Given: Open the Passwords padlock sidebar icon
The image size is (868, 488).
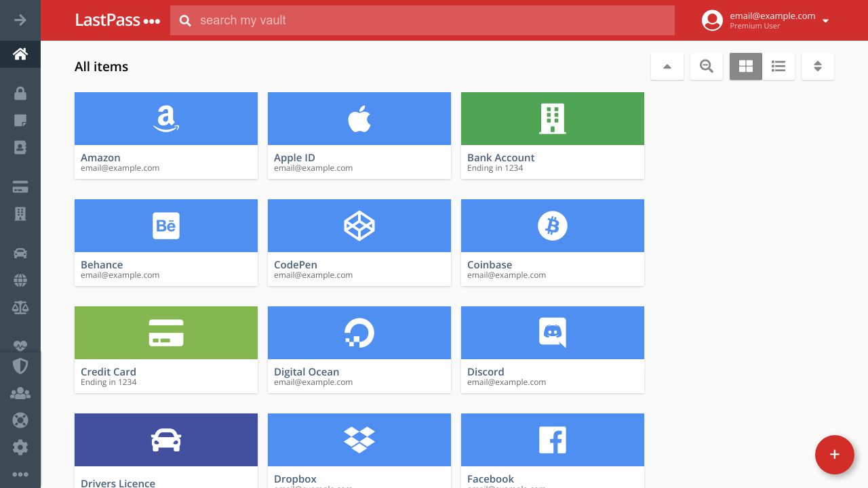Looking at the screenshot, I should (20, 94).
